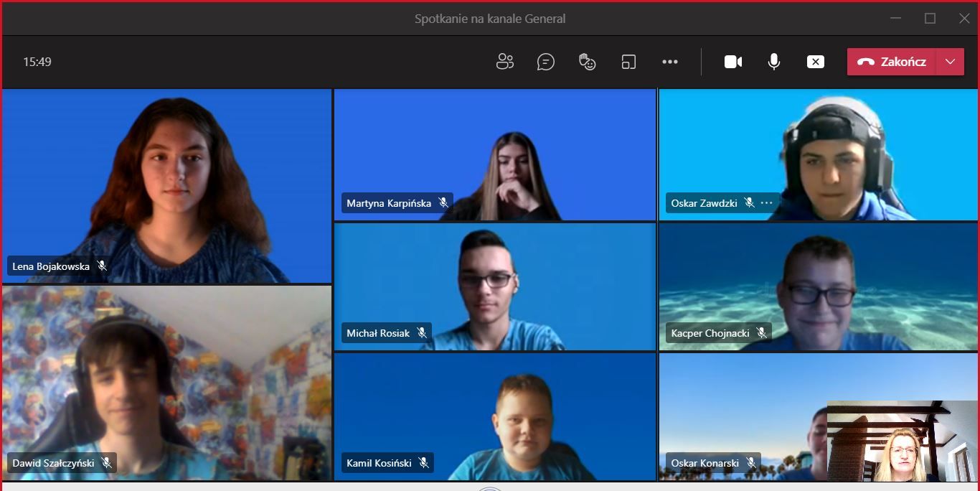
Task: Click Kamil Kosiński's muted mic icon
Action: click(423, 463)
